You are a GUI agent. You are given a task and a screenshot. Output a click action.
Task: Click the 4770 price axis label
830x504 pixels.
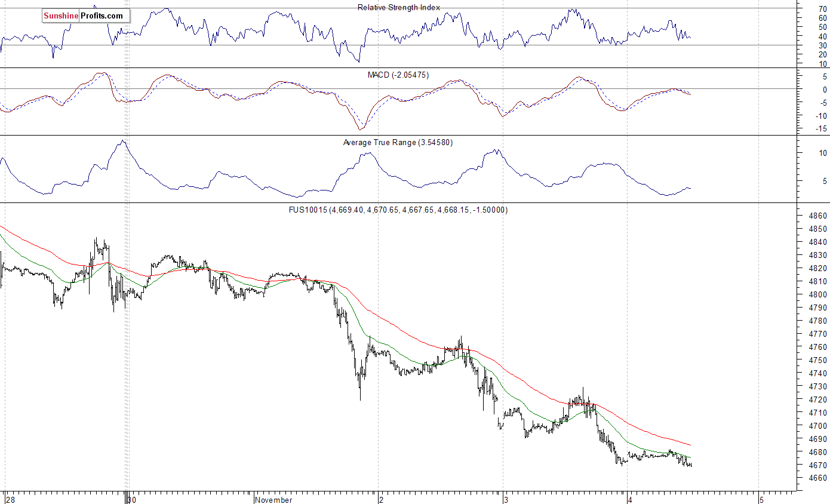click(x=819, y=334)
